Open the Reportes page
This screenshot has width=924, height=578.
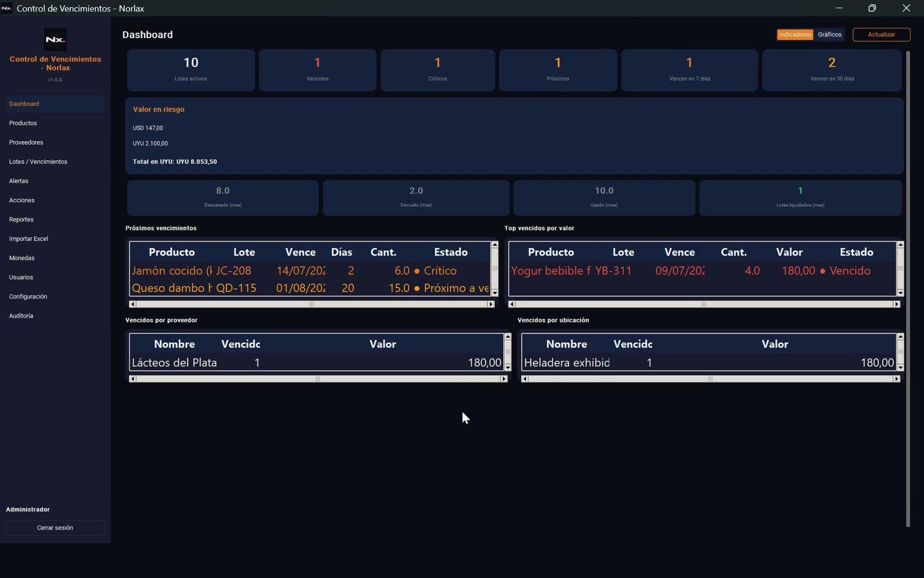click(x=55, y=220)
